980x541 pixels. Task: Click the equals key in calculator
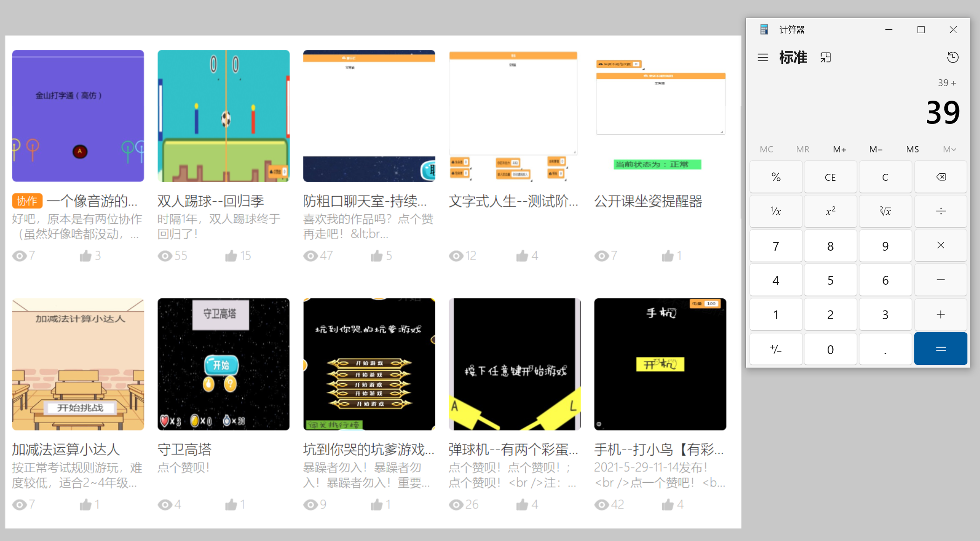(941, 349)
